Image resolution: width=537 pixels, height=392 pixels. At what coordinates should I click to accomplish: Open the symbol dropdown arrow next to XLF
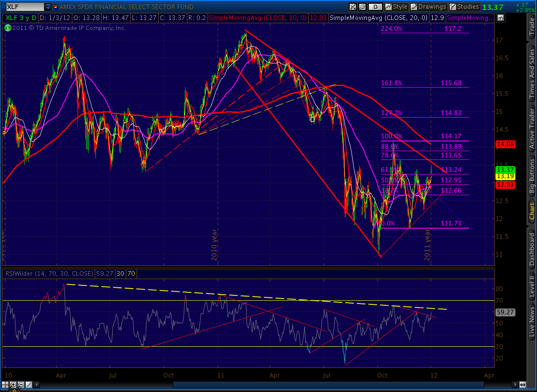point(48,7)
